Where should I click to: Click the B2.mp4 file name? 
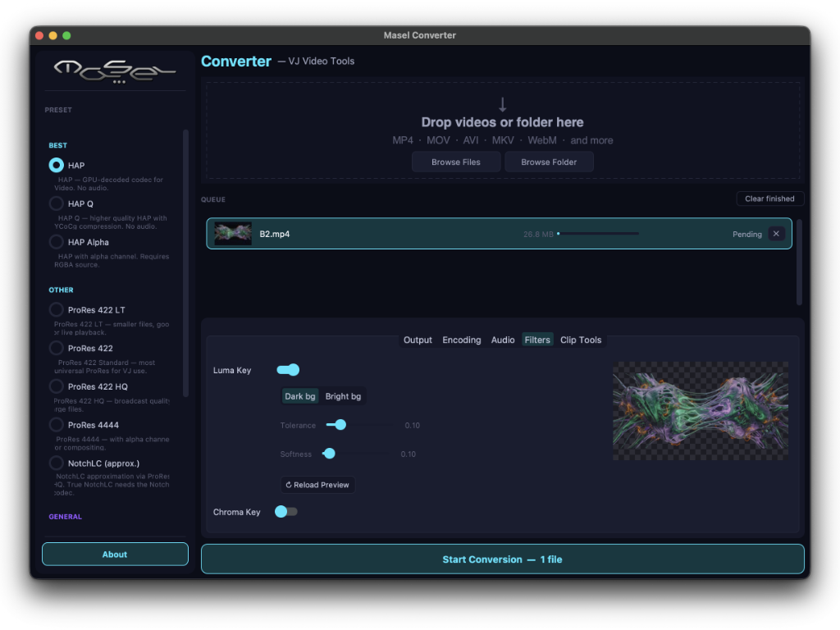point(274,234)
